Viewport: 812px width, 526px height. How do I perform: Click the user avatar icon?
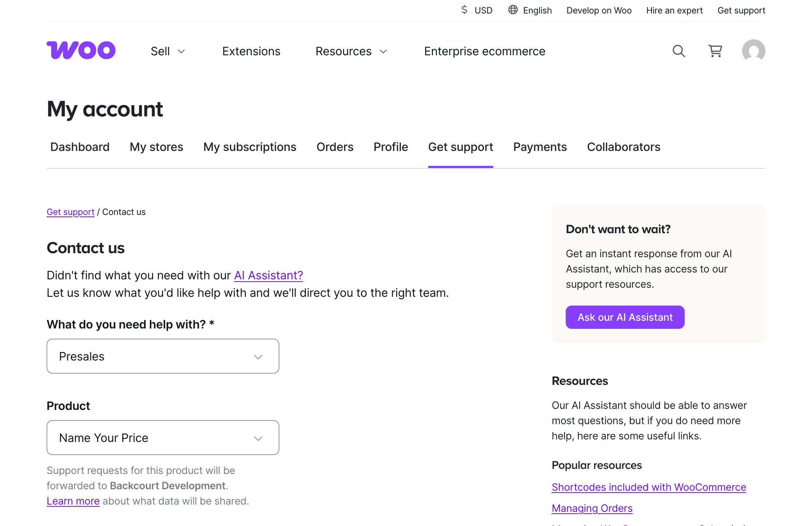[x=753, y=51]
